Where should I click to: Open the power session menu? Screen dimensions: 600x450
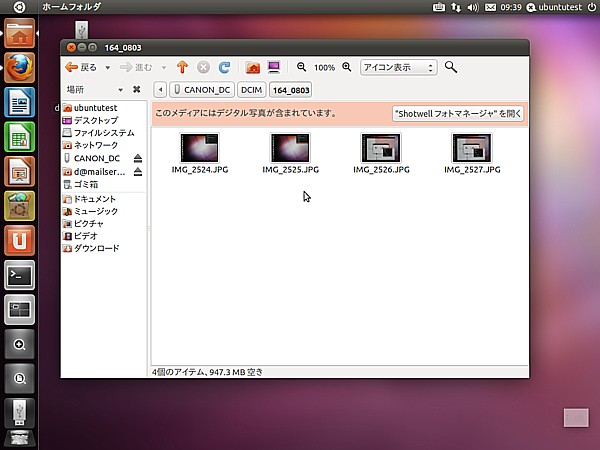(592, 7)
